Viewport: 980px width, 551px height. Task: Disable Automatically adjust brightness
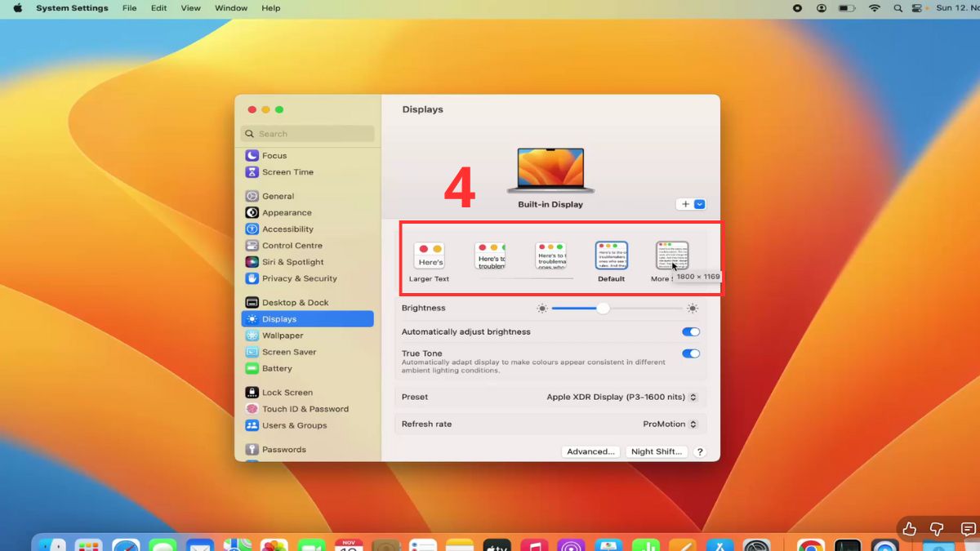[x=691, y=331]
